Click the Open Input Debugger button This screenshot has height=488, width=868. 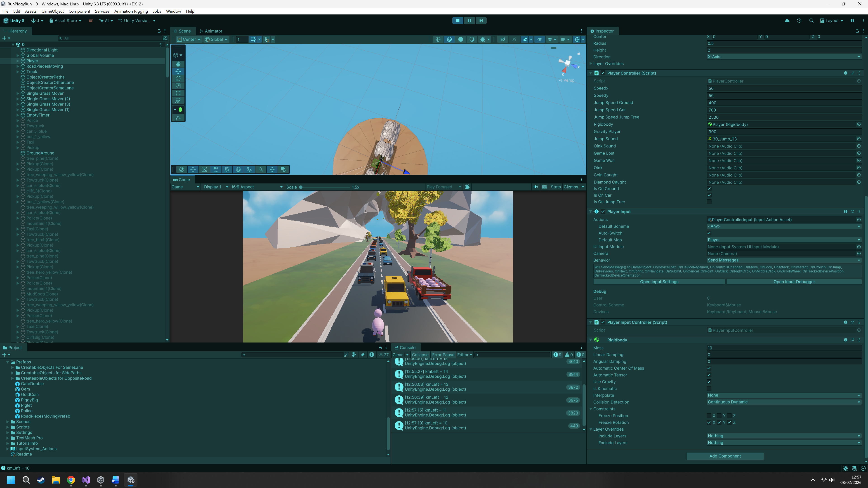click(794, 282)
